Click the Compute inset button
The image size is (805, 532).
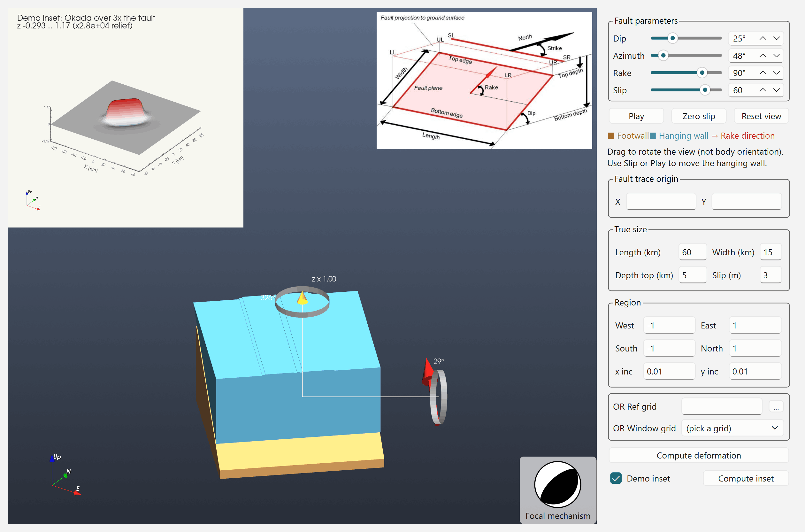(746, 478)
